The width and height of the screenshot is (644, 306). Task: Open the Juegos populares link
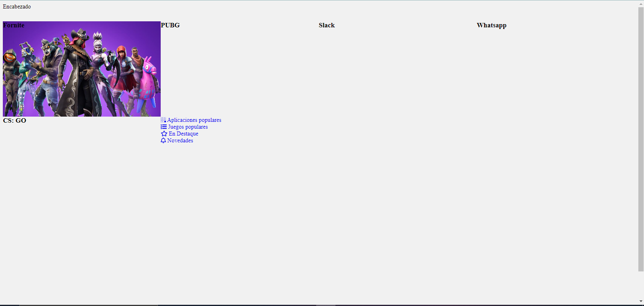coord(188,127)
